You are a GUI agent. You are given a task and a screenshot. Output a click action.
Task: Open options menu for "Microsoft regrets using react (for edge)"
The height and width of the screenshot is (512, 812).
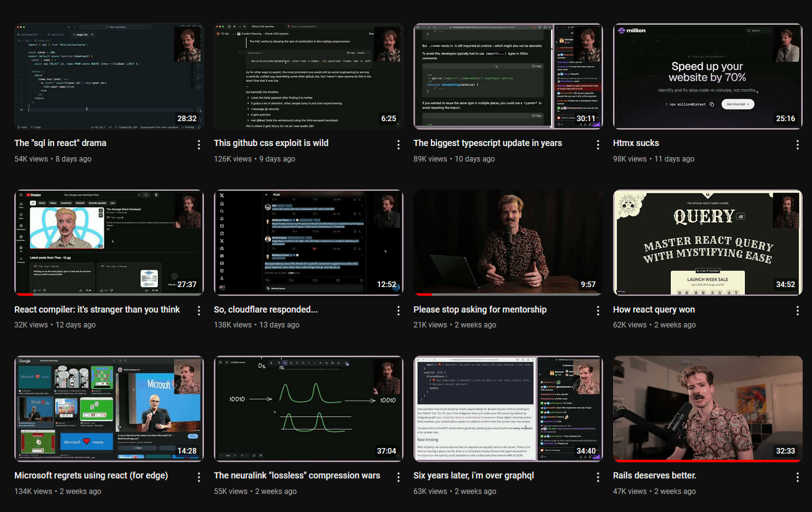tap(198, 477)
